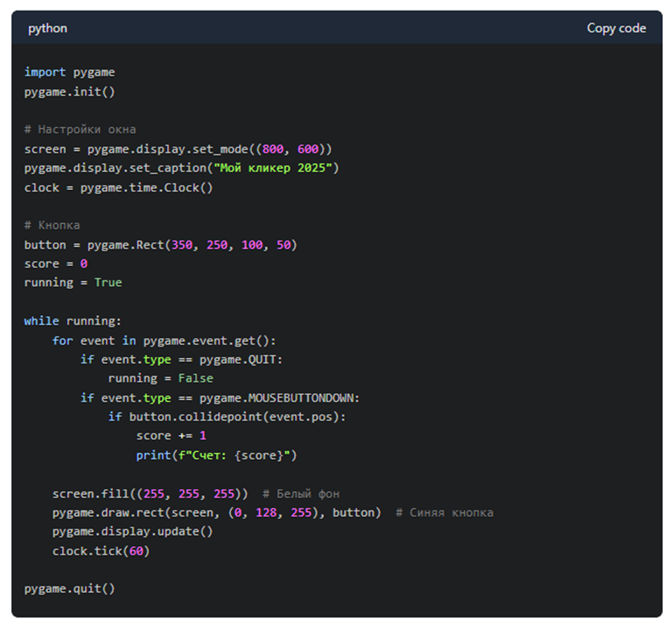Click the button.collidepoint(event.pos) line
Screen dimensions: 672x629
pyautogui.click(x=227, y=417)
